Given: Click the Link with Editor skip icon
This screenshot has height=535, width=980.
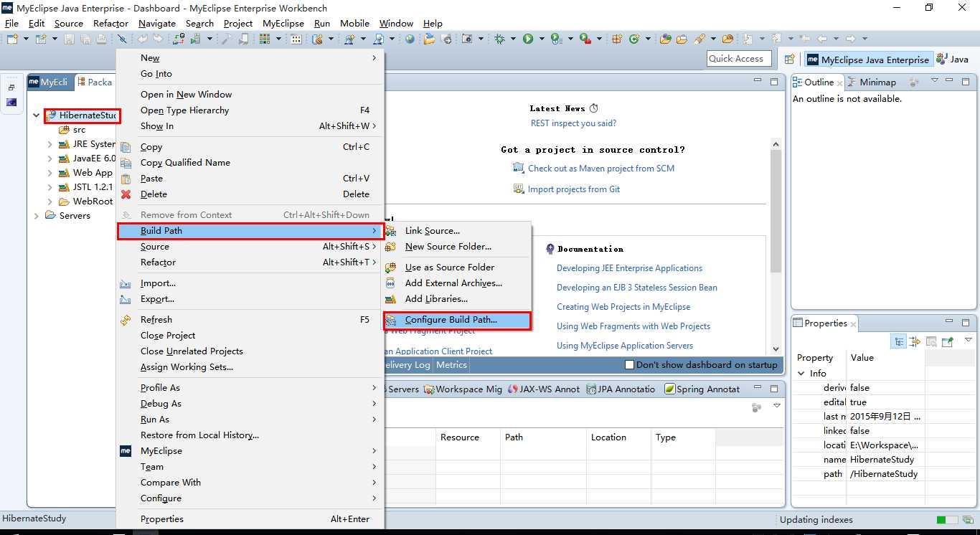Looking at the screenshot, I should [x=122, y=39].
